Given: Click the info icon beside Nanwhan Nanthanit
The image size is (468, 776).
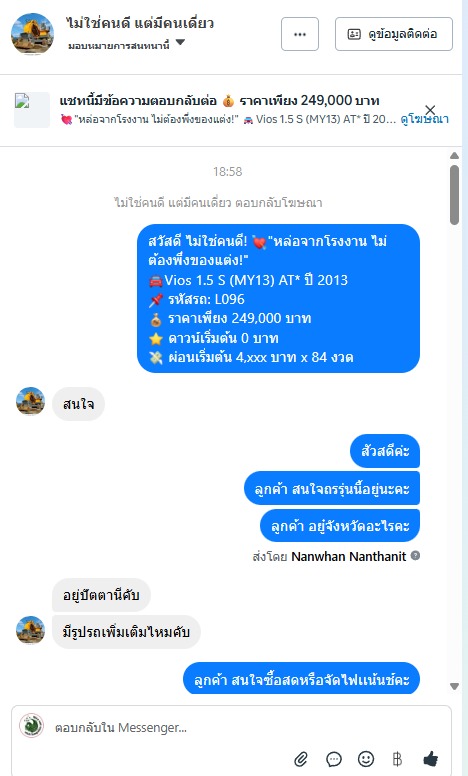Looking at the screenshot, I should point(416,555).
